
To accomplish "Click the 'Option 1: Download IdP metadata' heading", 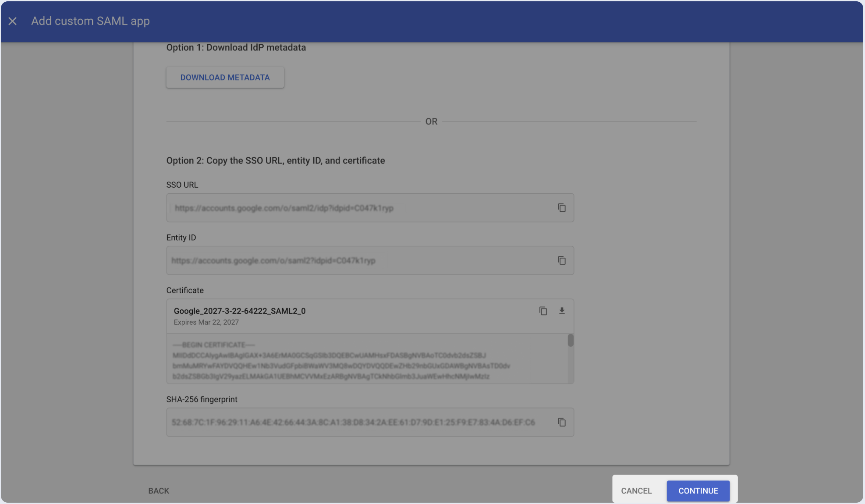I will 236,47.
